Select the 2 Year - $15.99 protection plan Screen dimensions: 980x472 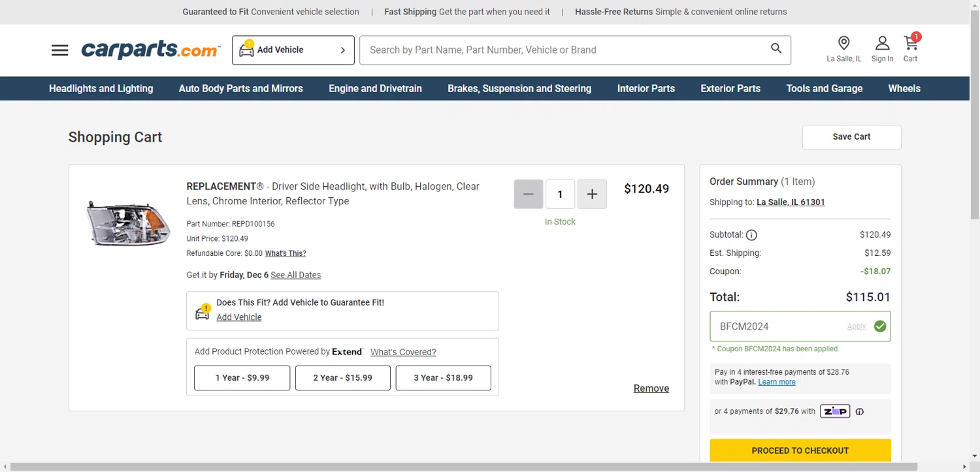(x=342, y=378)
